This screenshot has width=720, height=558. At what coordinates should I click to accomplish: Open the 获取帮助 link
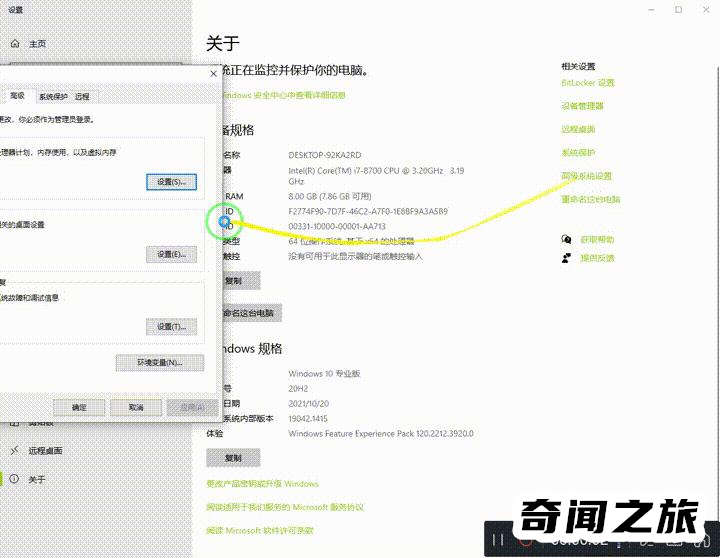[597, 239]
